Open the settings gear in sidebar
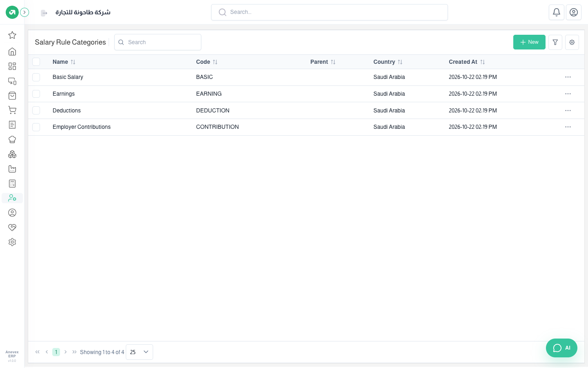 pyautogui.click(x=12, y=242)
